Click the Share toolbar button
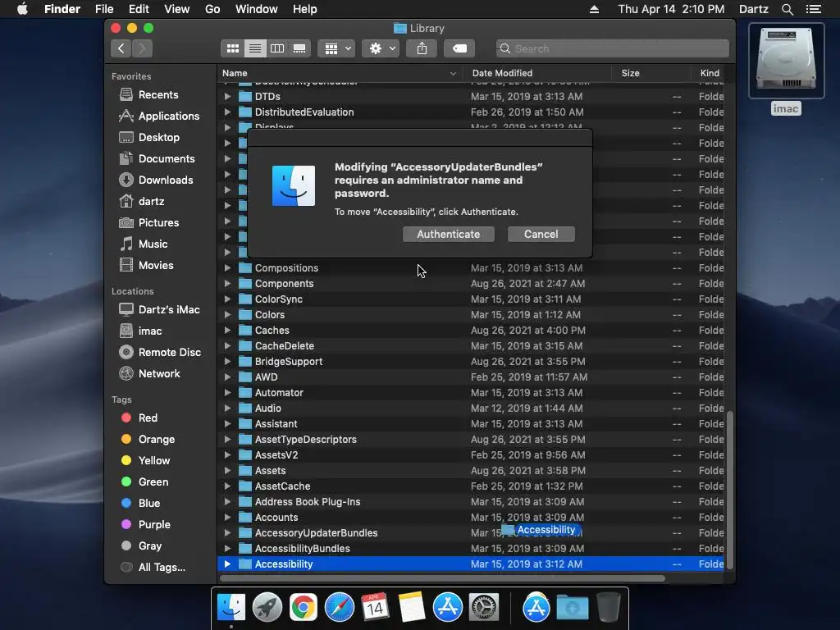The width and height of the screenshot is (840, 630). click(x=422, y=48)
